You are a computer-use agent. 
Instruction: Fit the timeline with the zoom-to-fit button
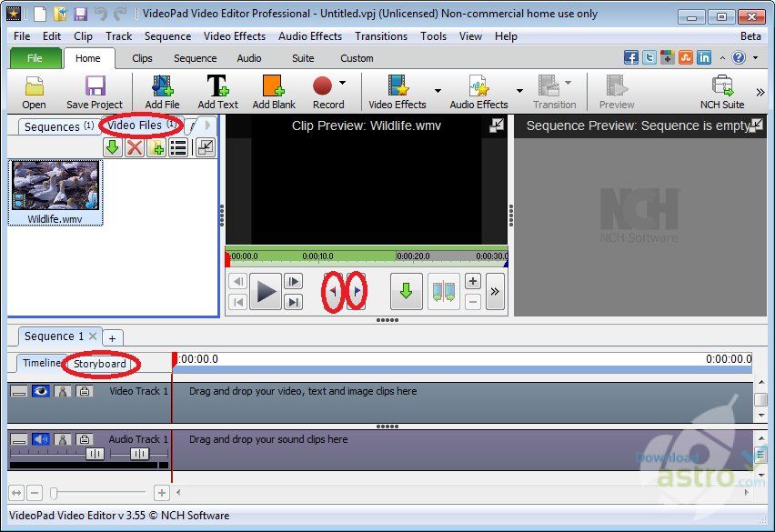click(16, 493)
